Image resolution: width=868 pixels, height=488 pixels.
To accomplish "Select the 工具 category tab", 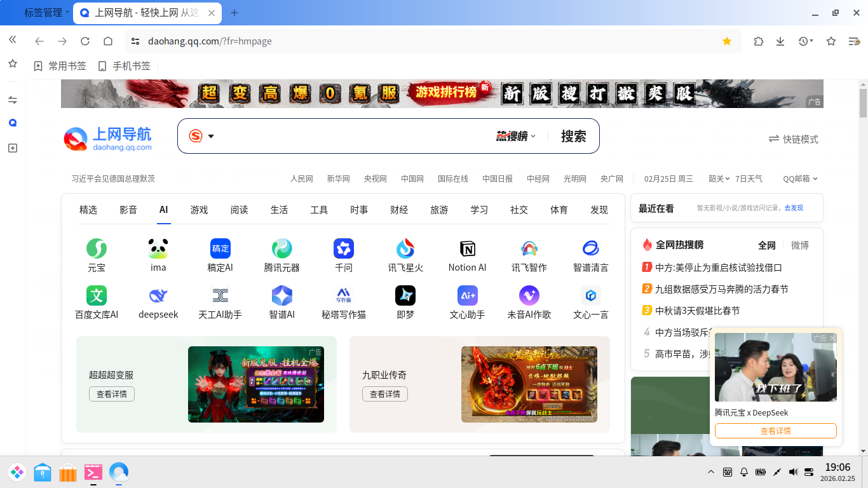I will (x=319, y=210).
